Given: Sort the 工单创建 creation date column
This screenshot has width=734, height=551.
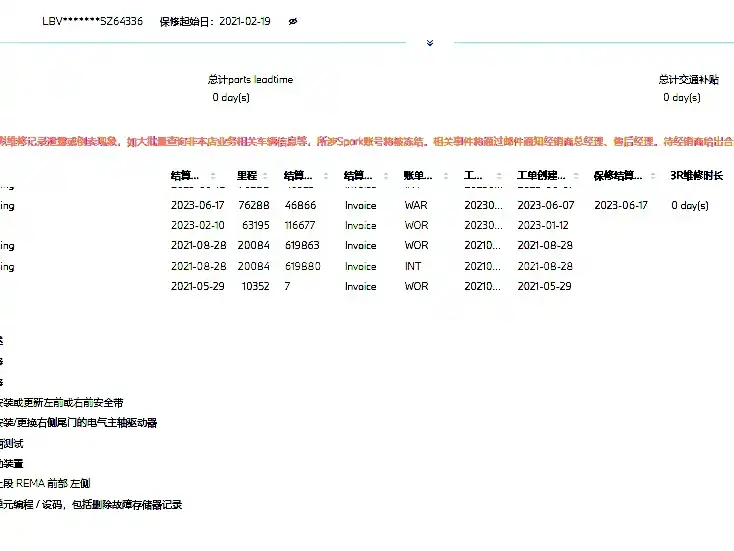Looking at the screenshot, I should [x=576, y=176].
